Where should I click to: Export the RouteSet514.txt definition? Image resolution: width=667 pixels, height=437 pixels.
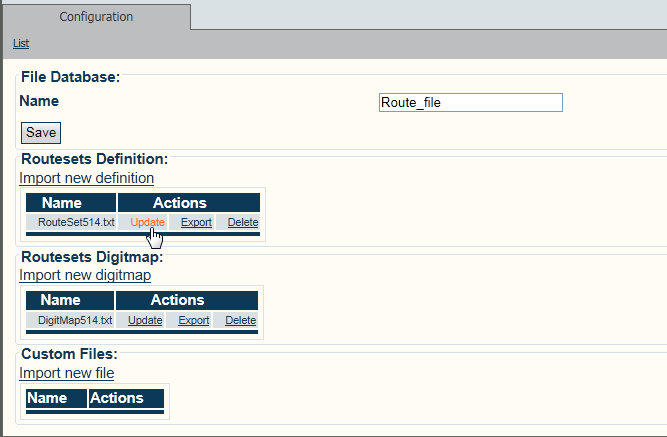[x=196, y=222]
